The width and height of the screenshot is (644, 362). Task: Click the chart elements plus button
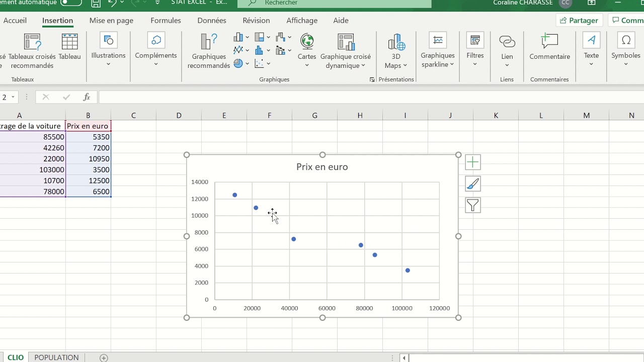472,162
